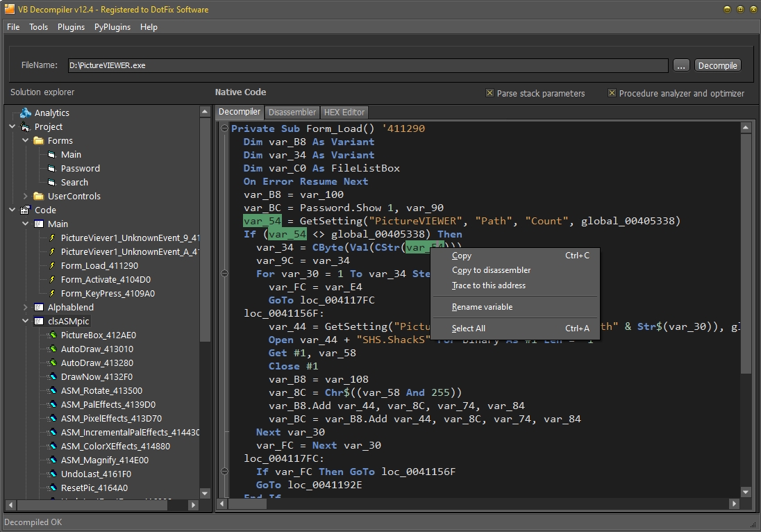
Task: Collapse the Project tree node
Action: click(12, 126)
